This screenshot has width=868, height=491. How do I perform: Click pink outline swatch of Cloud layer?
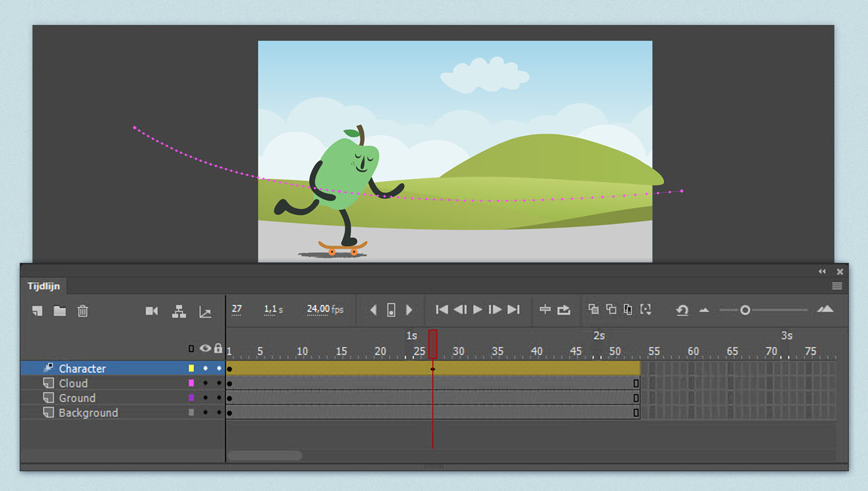click(x=191, y=383)
